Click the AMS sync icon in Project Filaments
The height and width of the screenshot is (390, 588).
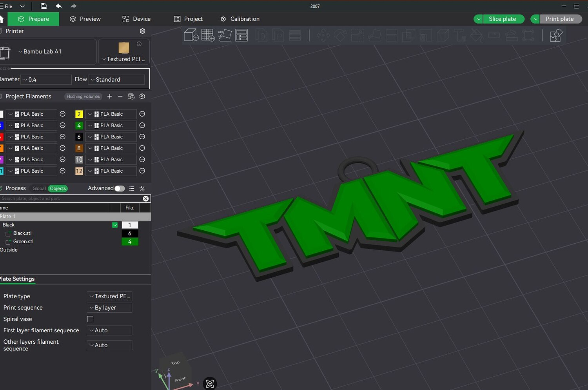pos(131,97)
